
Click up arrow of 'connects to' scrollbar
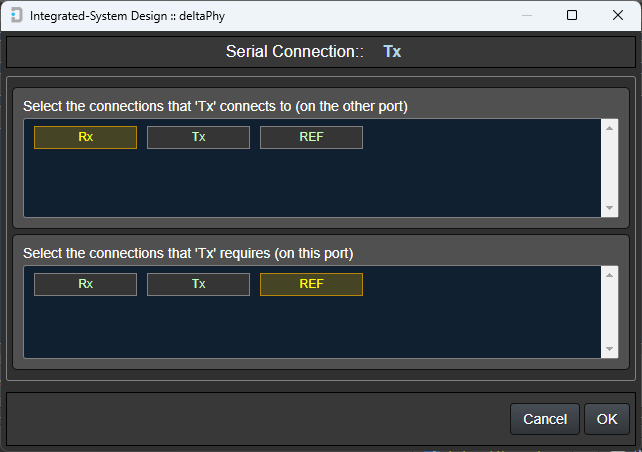[x=609, y=128]
